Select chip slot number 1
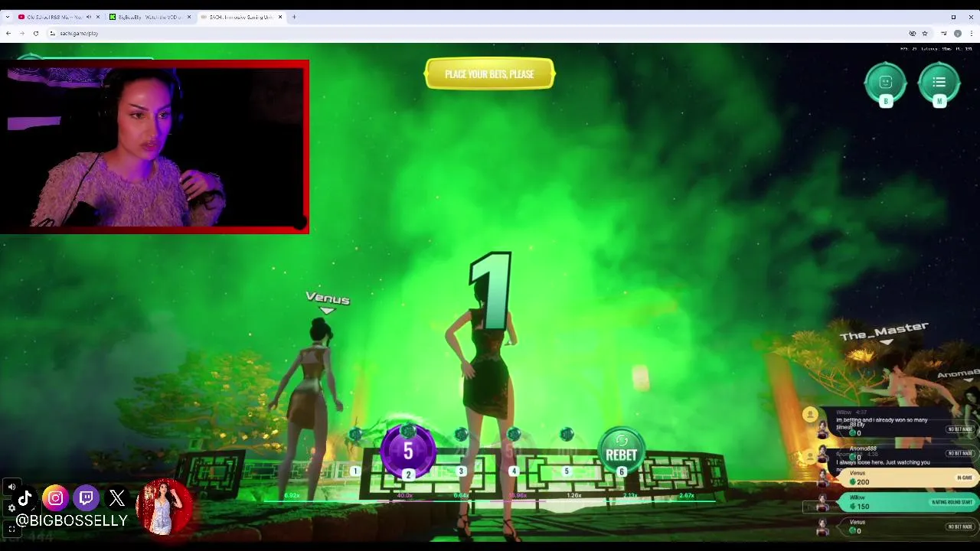 355,471
